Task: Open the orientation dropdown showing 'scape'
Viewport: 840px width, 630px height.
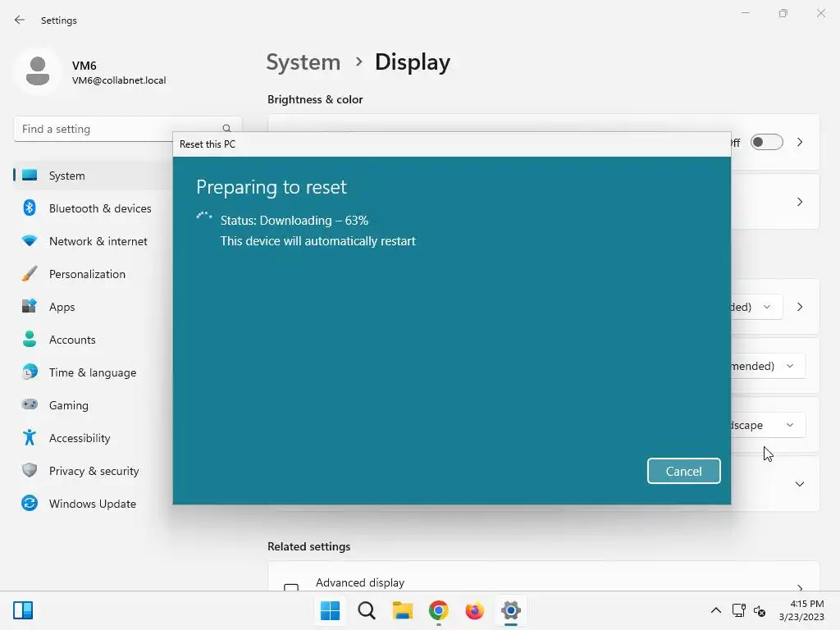Action: click(x=768, y=425)
